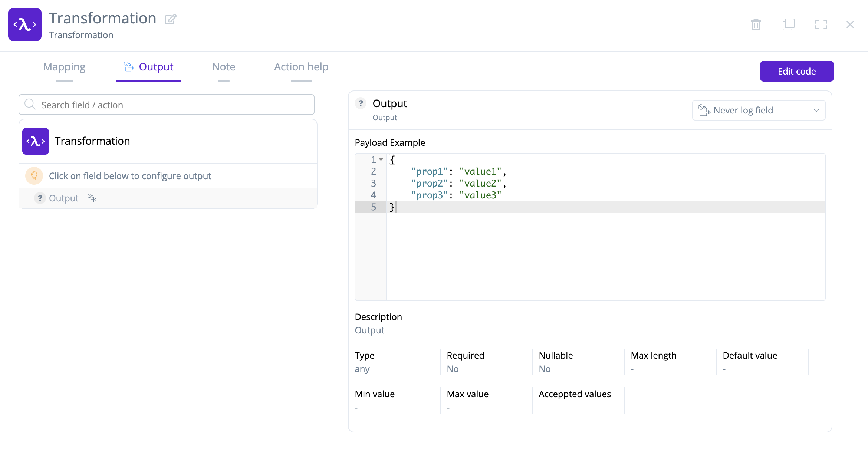The image size is (868, 461).
Task: Click the lightbulb icon in the configure hint
Action: pyautogui.click(x=34, y=176)
